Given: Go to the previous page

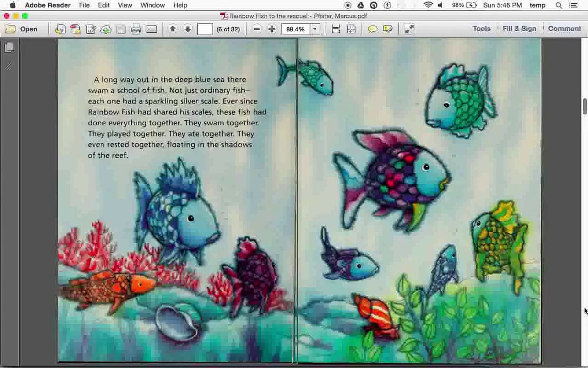Looking at the screenshot, I should click(x=173, y=29).
